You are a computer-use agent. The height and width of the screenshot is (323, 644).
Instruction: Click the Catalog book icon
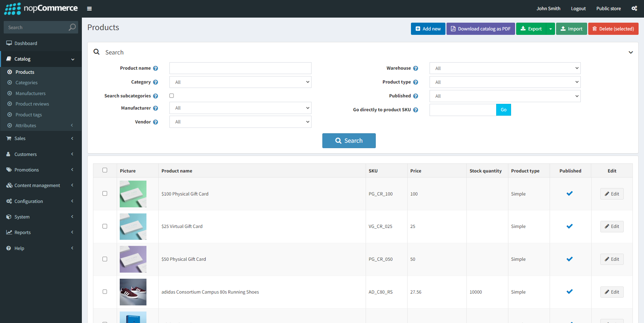[x=9, y=59]
